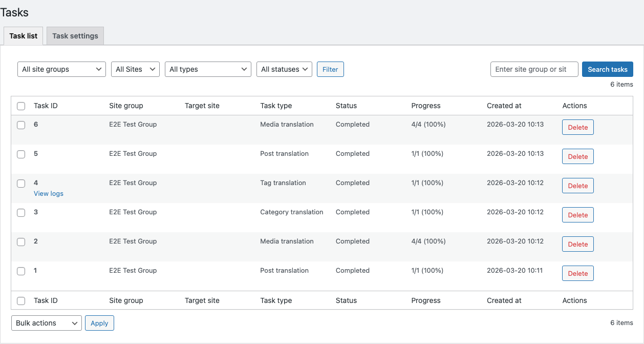Delete the Category translation task

pyautogui.click(x=578, y=215)
